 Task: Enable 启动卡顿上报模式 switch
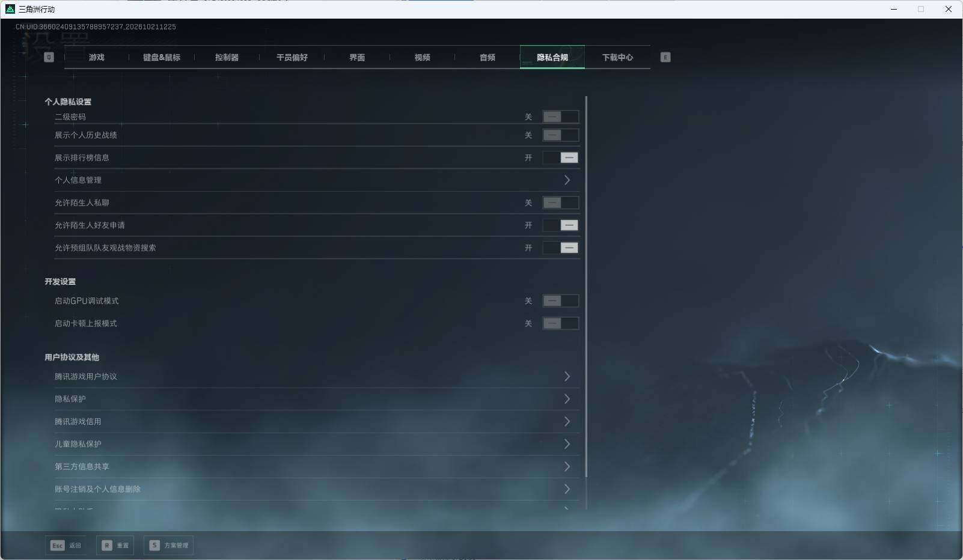pos(560,323)
